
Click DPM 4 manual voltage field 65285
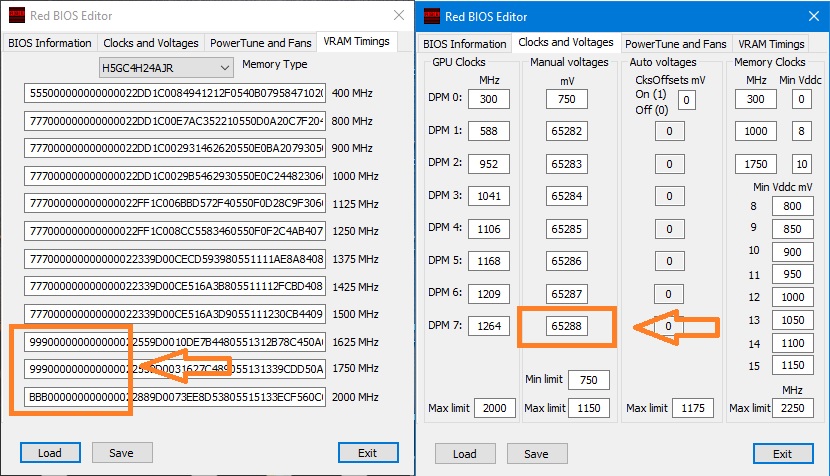pyautogui.click(x=567, y=229)
